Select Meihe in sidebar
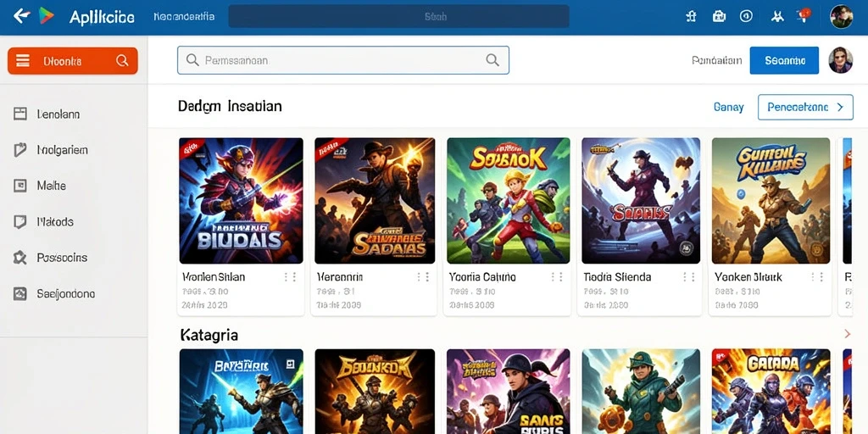 click(52, 186)
